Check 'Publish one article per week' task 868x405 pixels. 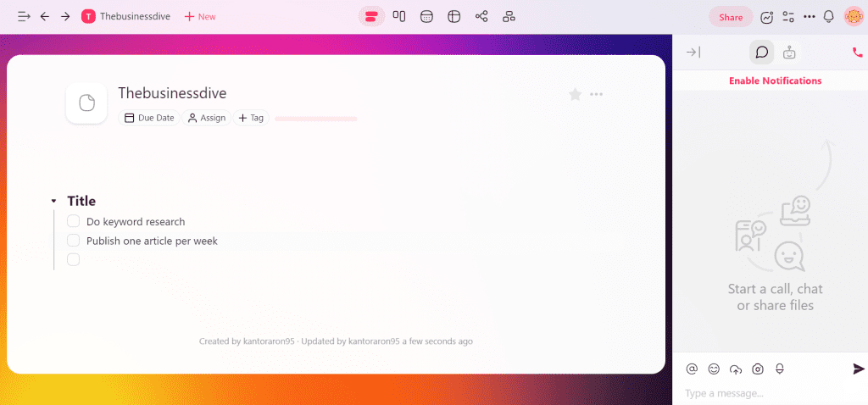click(x=74, y=241)
